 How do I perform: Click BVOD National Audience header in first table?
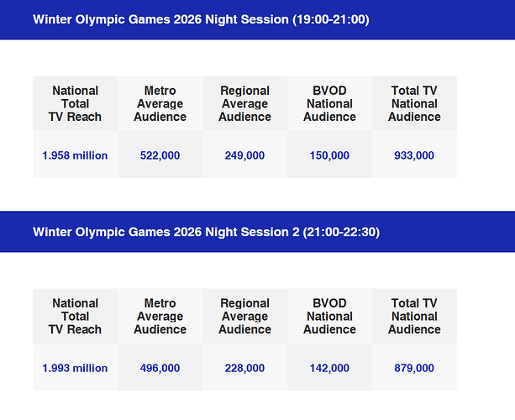tap(329, 103)
